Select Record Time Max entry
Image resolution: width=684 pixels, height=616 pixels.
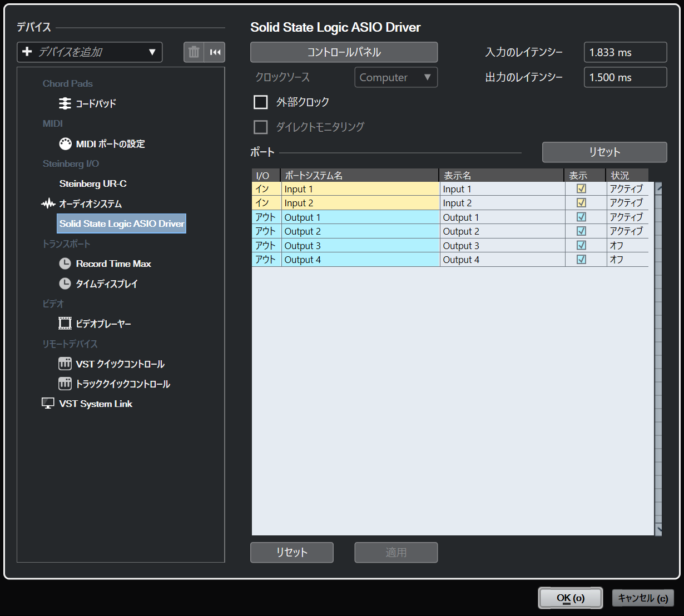coord(113,264)
